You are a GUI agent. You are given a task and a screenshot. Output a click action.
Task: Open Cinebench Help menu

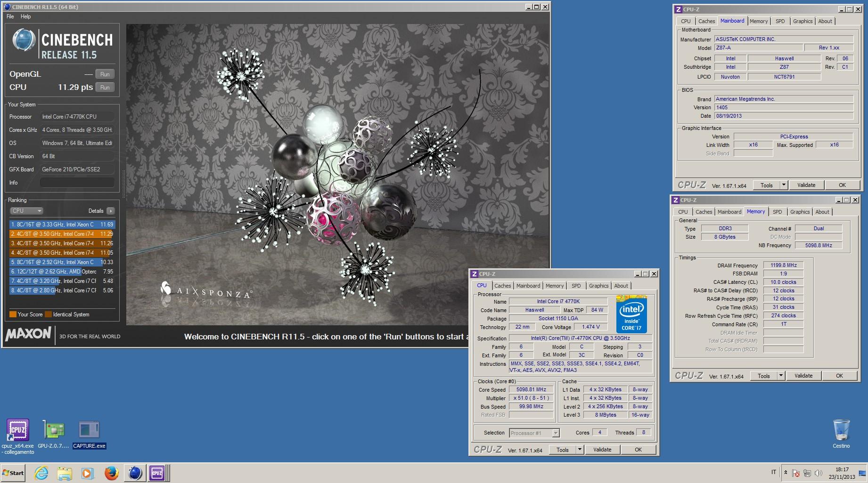[26, 16]
